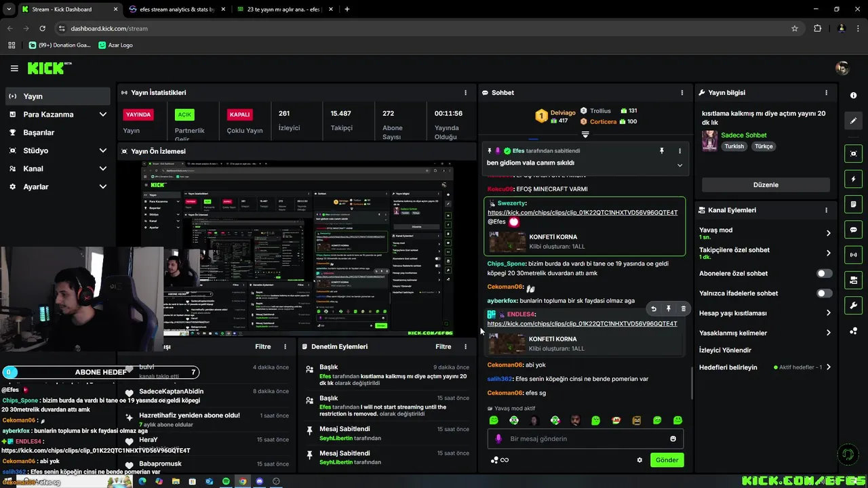Open Yasaklanmış kelimeler options

[x=828, y=333]
